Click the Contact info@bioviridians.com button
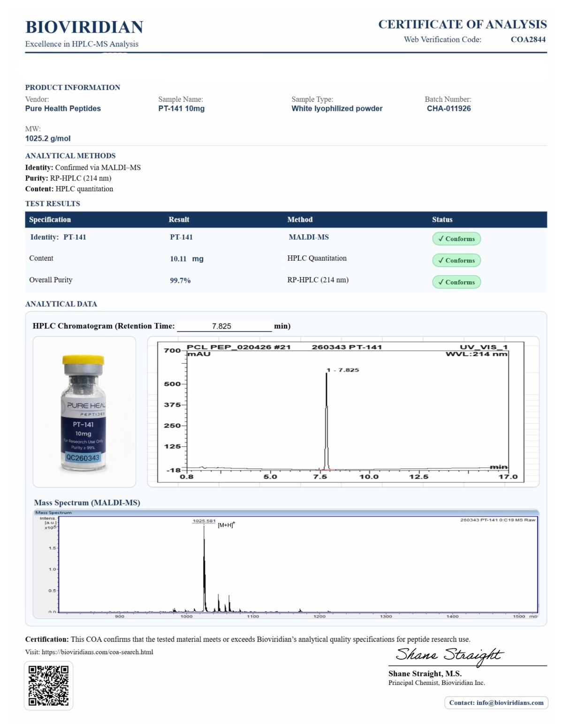The width and height of the screenshot is (563, 728). point(496,703)
